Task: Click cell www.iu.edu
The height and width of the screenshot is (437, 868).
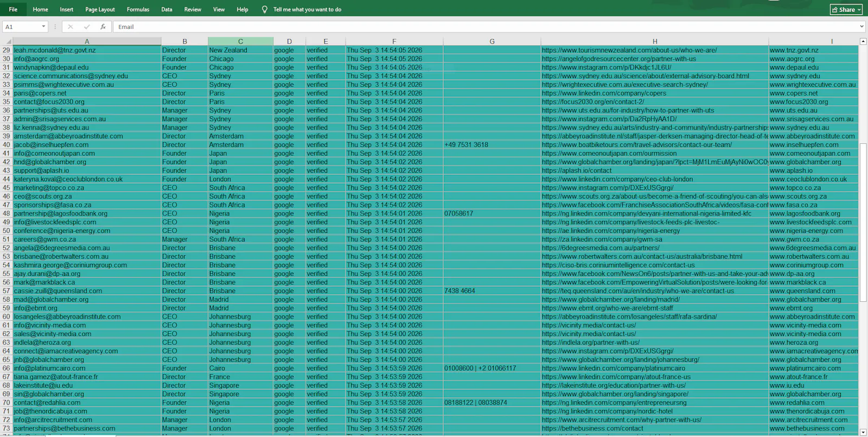Action: pos(813,385)
